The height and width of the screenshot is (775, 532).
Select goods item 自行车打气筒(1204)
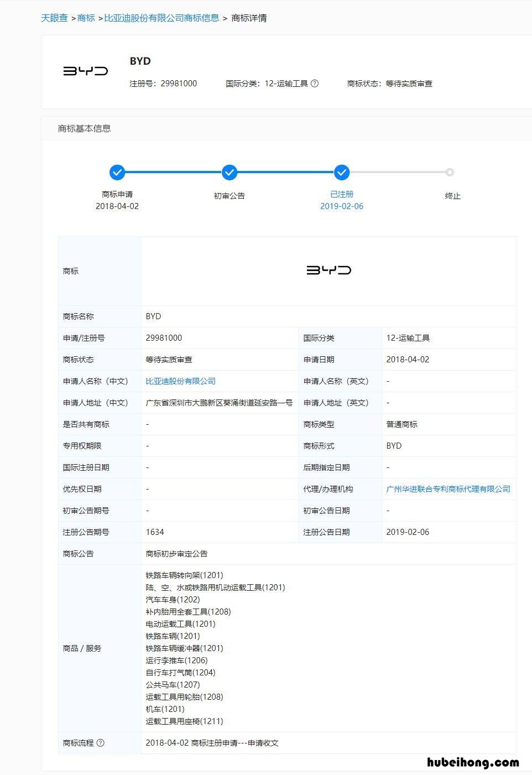pos(180,673)
